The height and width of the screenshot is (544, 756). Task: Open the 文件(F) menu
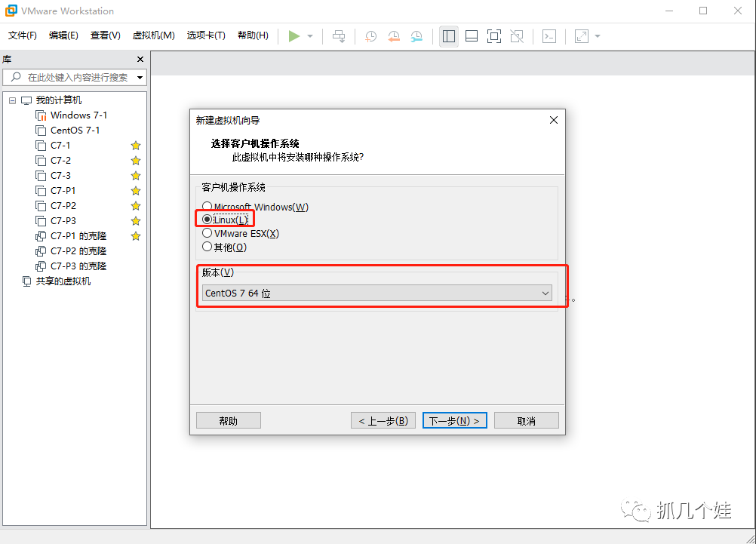pos(22,35)
